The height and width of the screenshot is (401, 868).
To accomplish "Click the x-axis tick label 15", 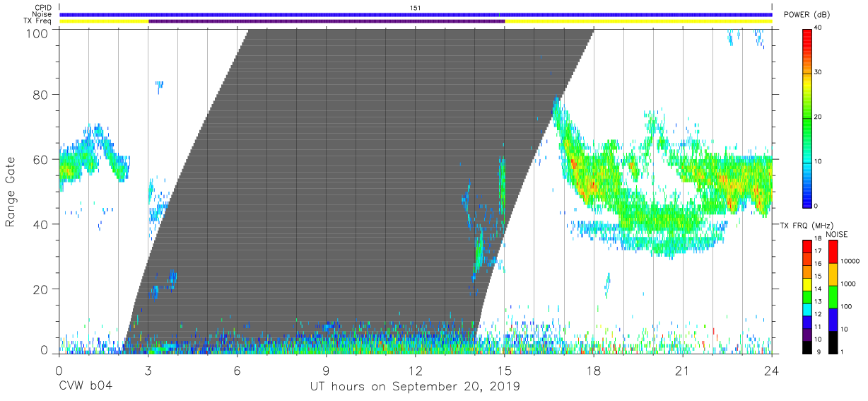I will [505, 370].
